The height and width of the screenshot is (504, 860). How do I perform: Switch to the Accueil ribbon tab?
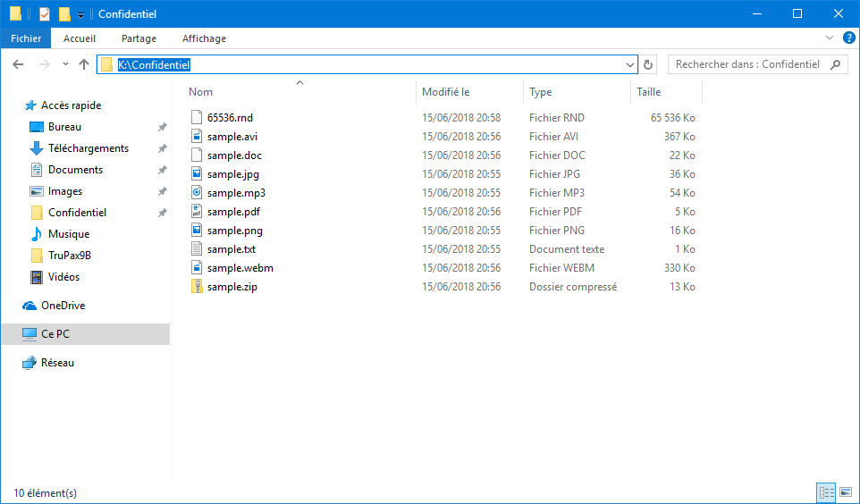tap(80, 38)
